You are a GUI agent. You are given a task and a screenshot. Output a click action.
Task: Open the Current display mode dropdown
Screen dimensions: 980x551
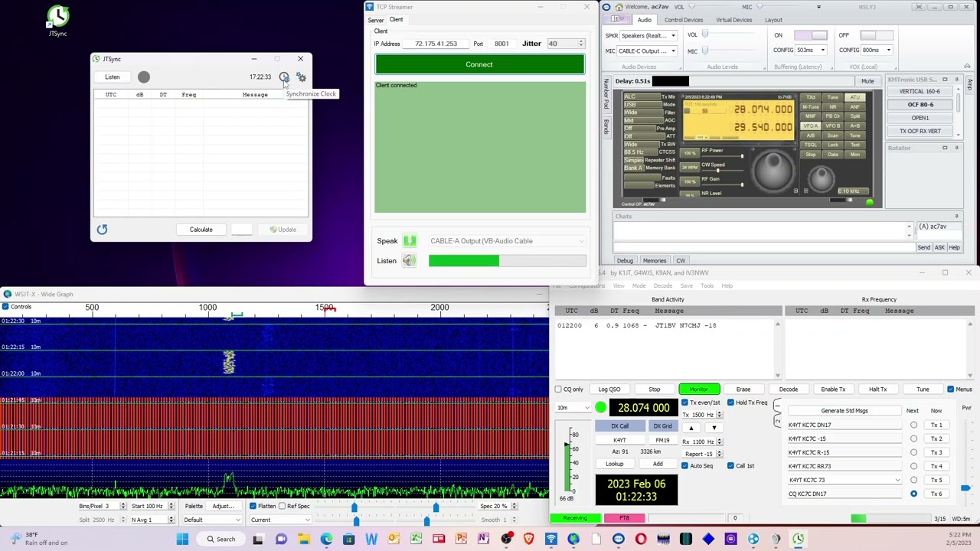click(x=280, y=520)
